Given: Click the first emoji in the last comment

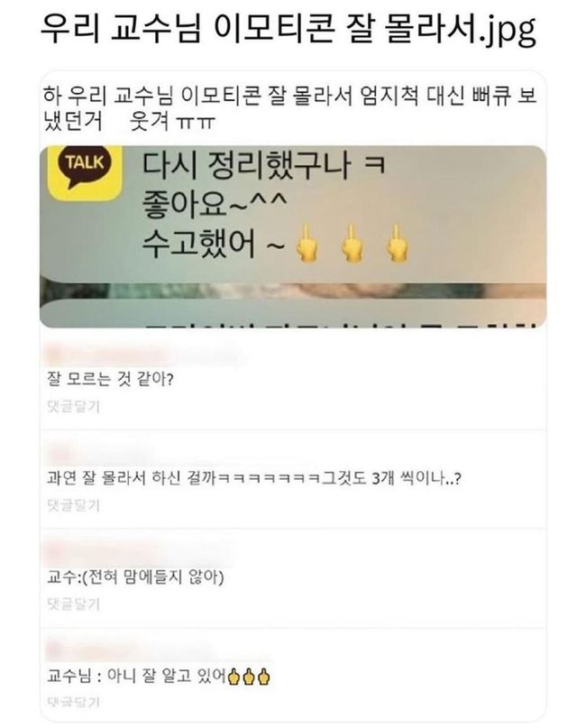Looking at the screenshot, I should click(x=234, y=677).
